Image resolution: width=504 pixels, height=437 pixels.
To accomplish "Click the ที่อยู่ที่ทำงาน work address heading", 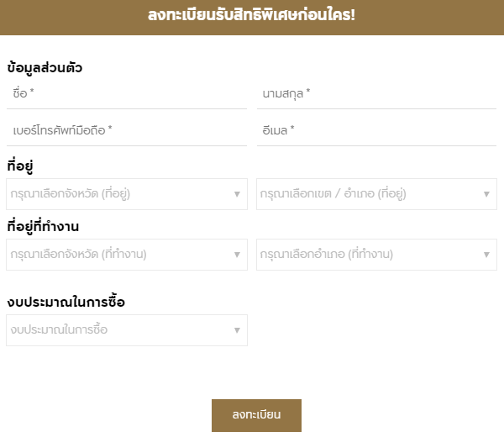I will coord(49,226).
